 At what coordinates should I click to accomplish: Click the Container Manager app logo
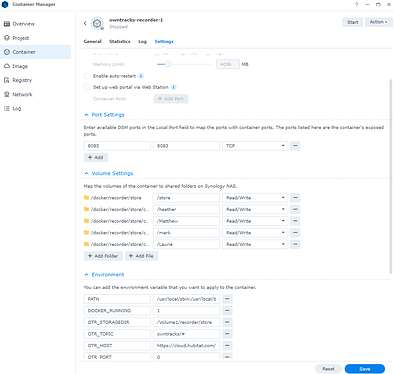(5, 4)
